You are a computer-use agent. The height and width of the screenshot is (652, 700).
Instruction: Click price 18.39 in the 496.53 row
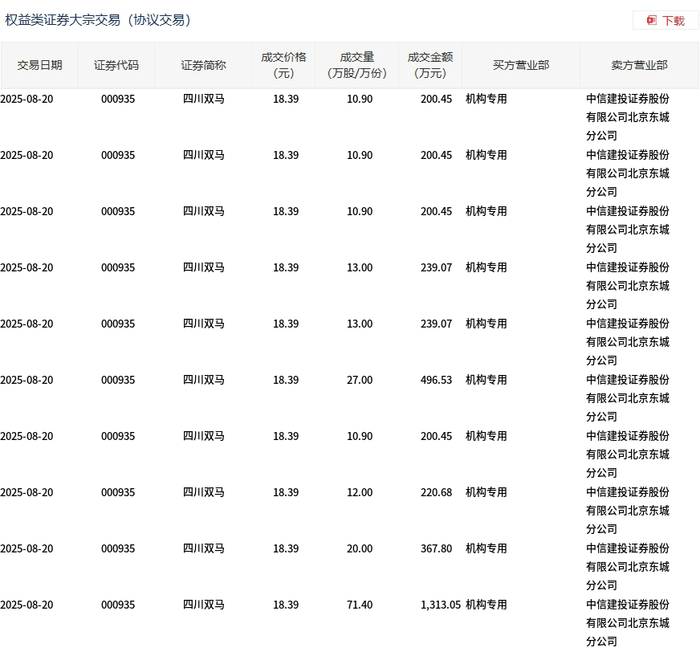[x=286, y=380]
